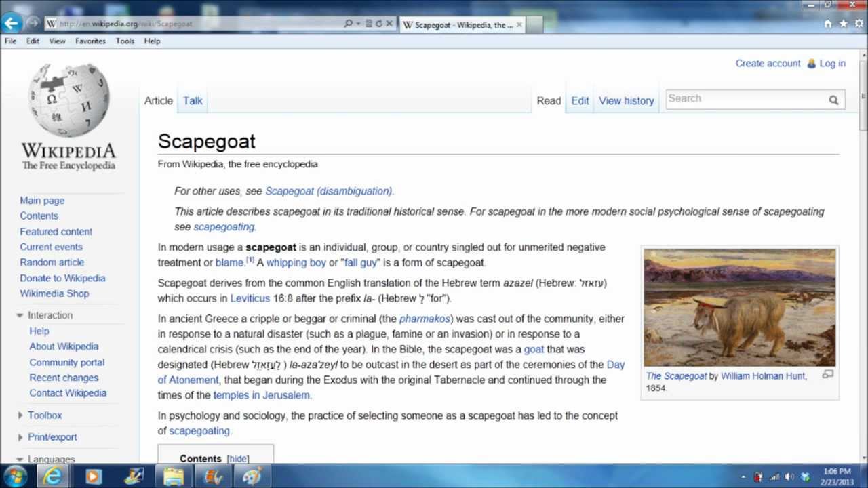Screen dimensions: 868x488
Task: Open the Edit menu
Action: point(33,41)
